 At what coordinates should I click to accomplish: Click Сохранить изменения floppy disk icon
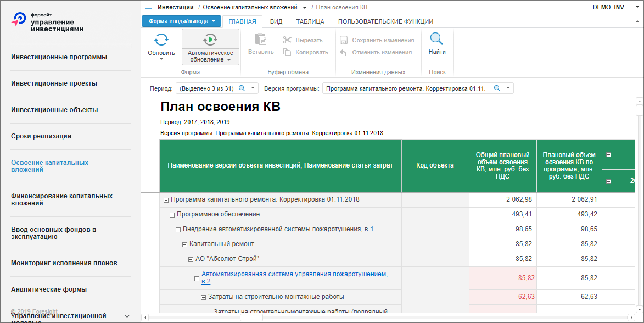click(344, 40)
